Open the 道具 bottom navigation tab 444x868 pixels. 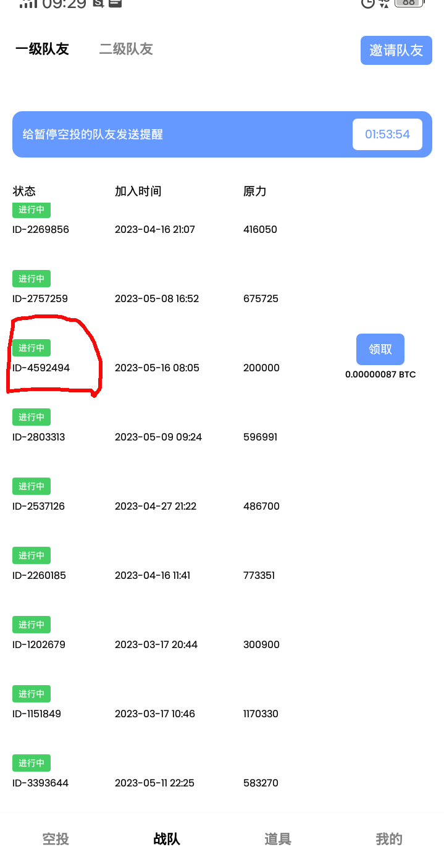tap(277, 839)
